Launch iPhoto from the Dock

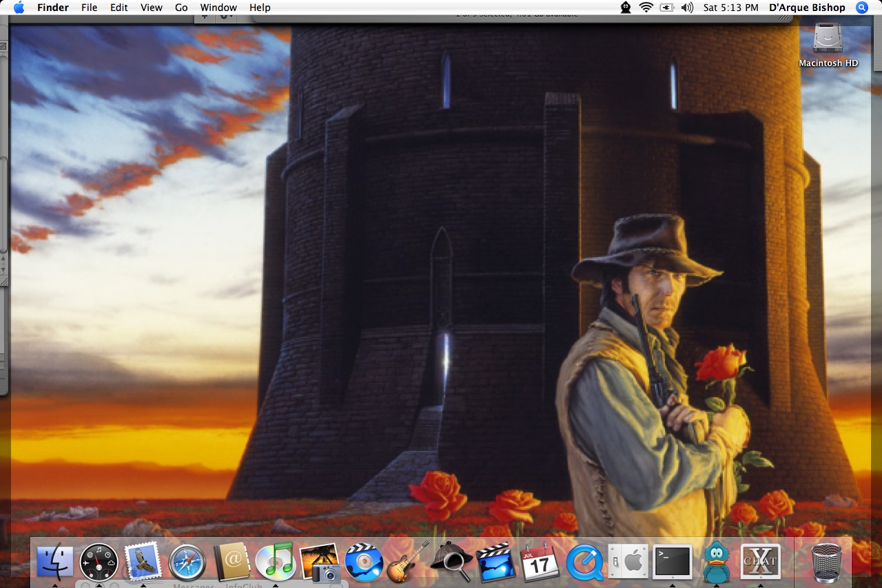[x=320, y=563]
